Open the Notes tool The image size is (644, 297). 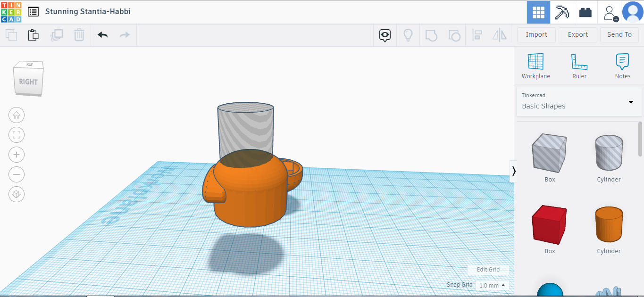pyautogui.click(x=623, y=66)
